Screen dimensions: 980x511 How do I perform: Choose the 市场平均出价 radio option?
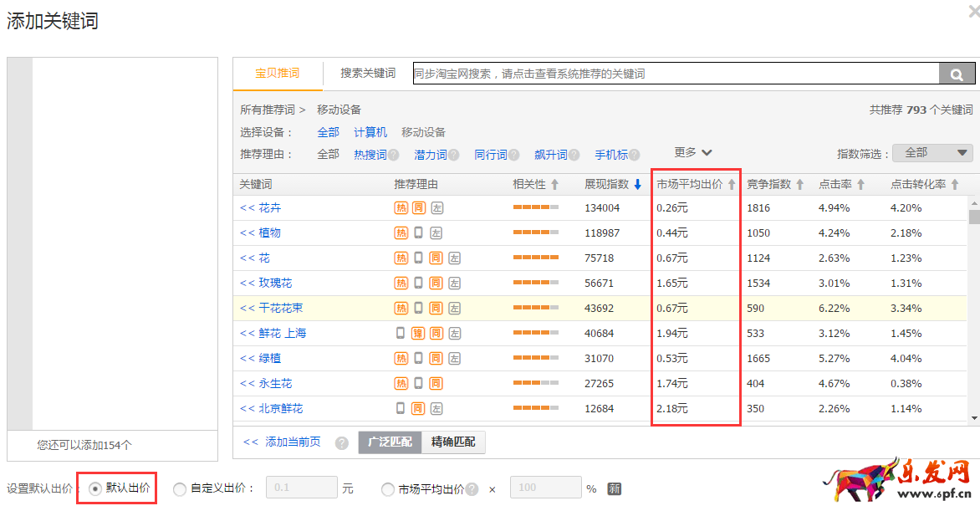click(387, 489)
